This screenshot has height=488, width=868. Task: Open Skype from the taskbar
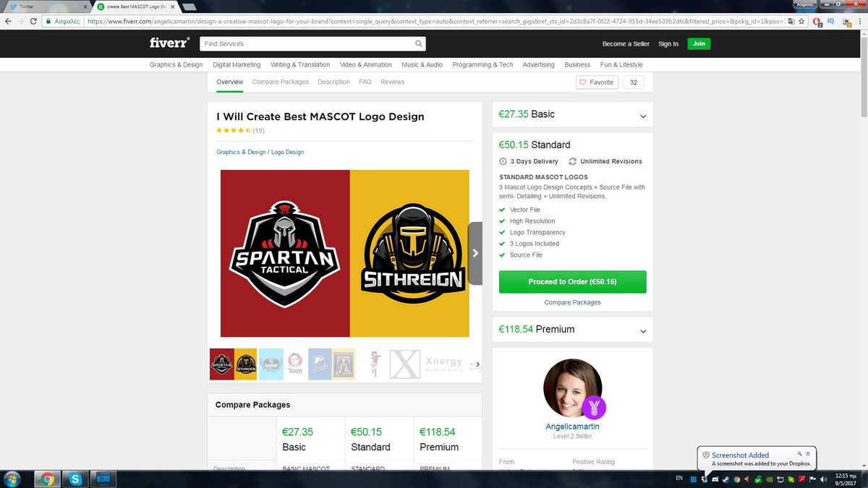[75, 479]
